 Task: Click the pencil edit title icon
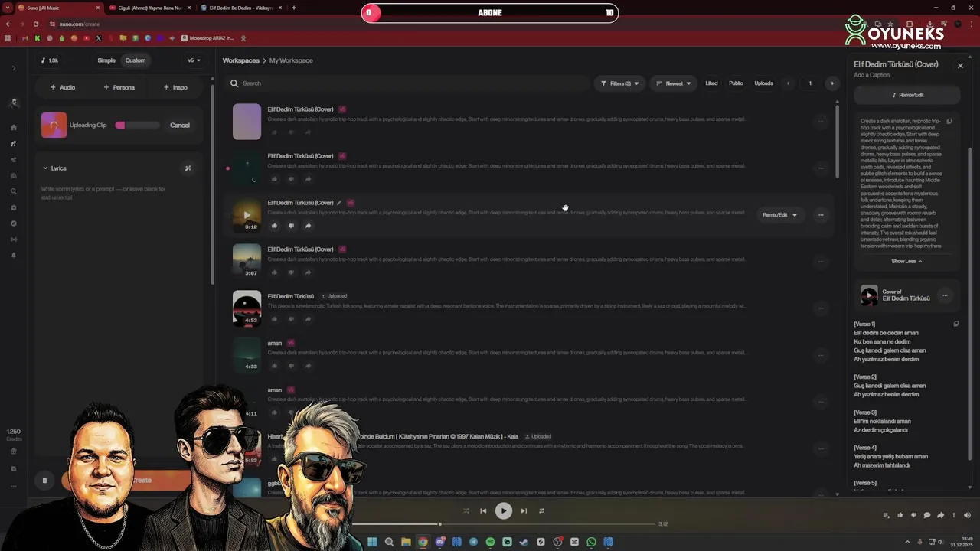339,203
